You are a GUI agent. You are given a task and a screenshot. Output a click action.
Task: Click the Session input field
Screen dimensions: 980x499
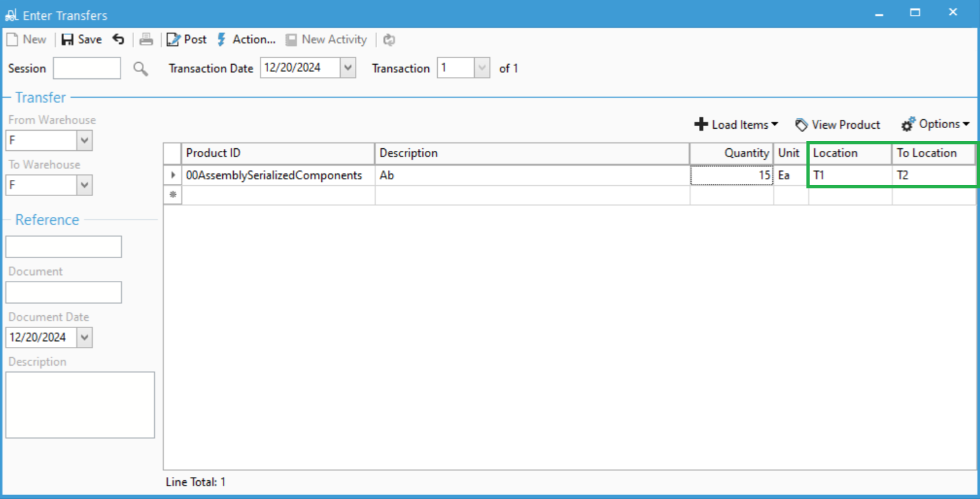click(87, 69)
